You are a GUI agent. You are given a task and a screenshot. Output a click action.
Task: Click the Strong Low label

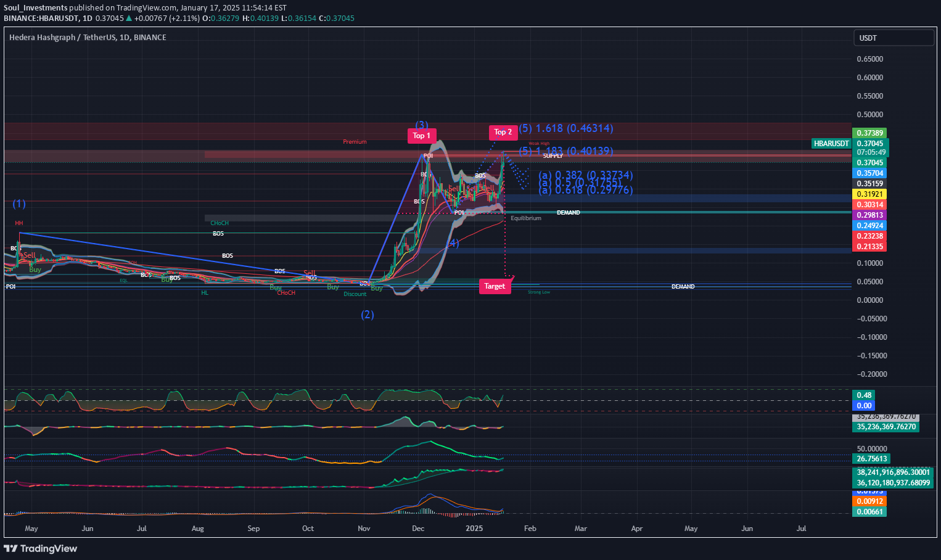coord(539,292)
